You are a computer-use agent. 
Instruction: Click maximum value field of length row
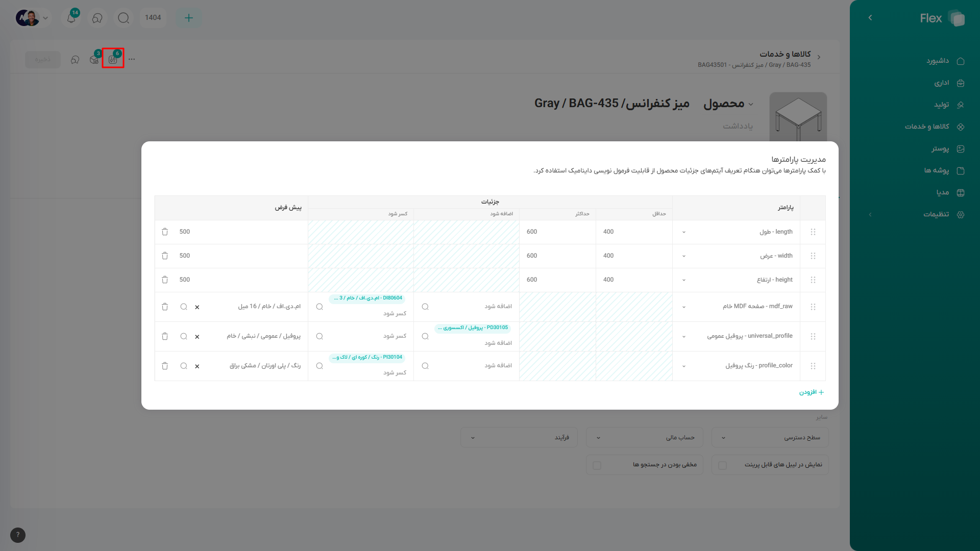point(557,232)
